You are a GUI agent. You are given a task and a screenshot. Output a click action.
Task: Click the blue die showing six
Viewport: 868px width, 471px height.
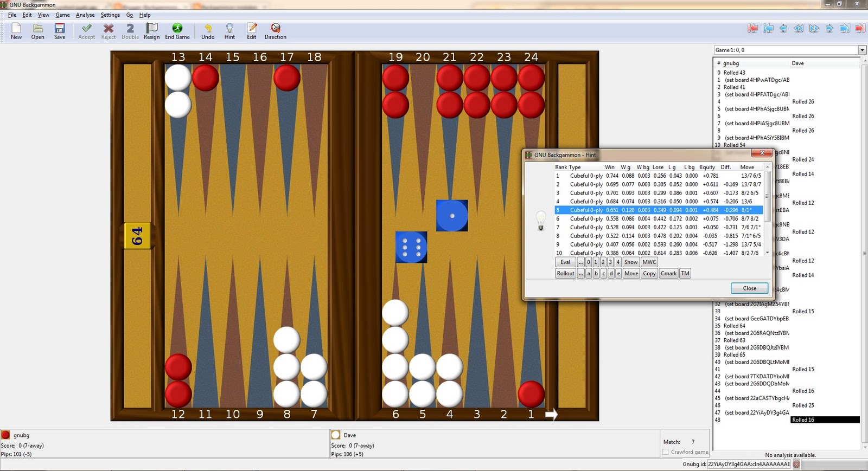[x=411, y=247]
